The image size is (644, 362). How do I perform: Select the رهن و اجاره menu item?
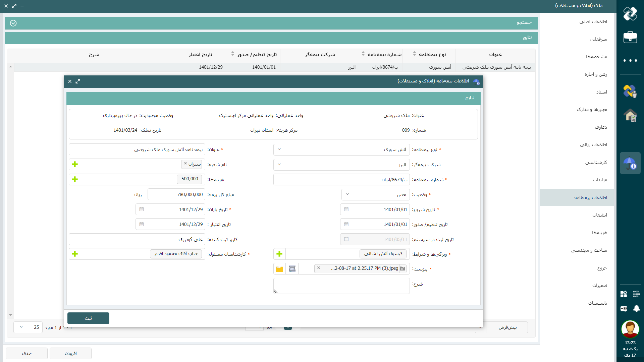coord(596,74)
